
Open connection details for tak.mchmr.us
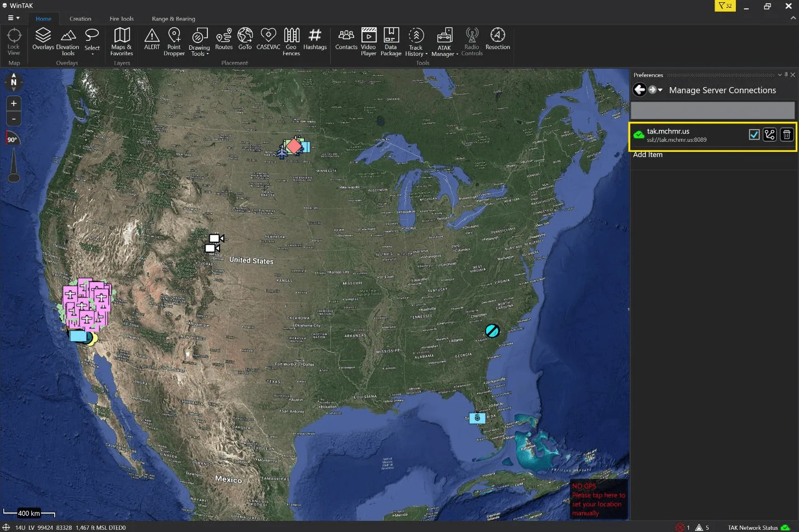[770, 135]
